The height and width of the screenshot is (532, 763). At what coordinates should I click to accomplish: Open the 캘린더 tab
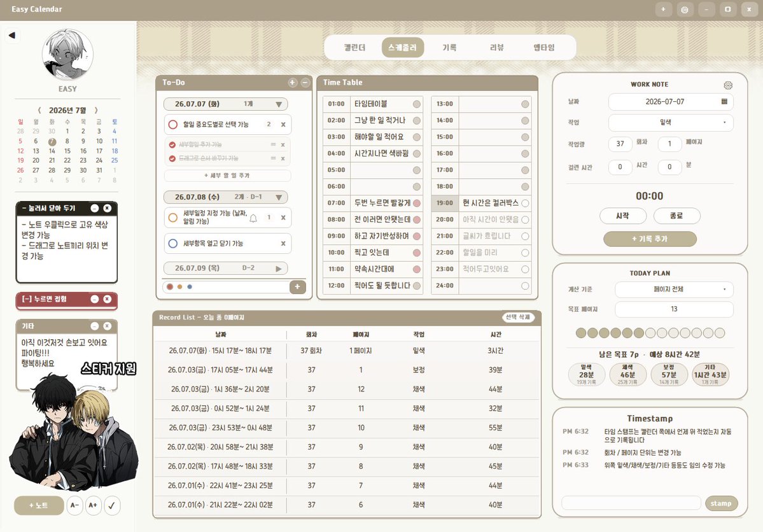pos(354,48)
